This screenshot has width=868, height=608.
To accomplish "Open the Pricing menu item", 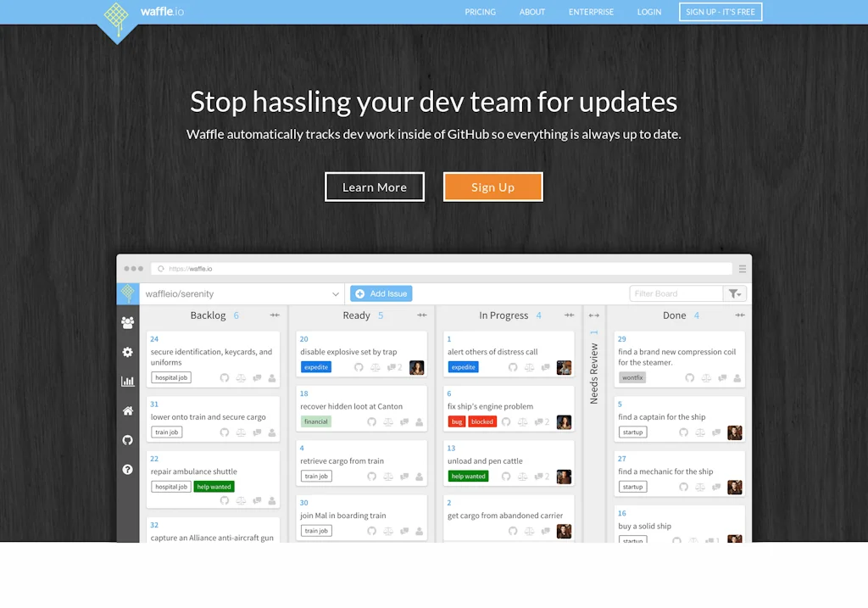I will 480,12.
